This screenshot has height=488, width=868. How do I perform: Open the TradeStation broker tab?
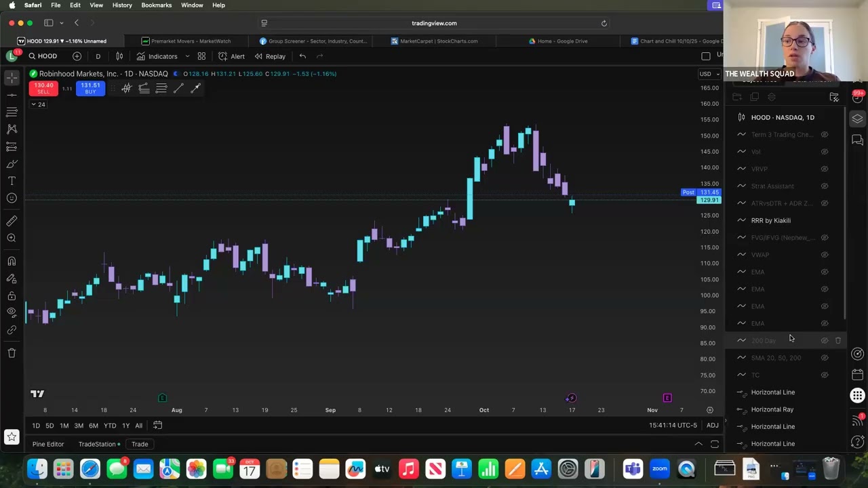tap(99, 445)
